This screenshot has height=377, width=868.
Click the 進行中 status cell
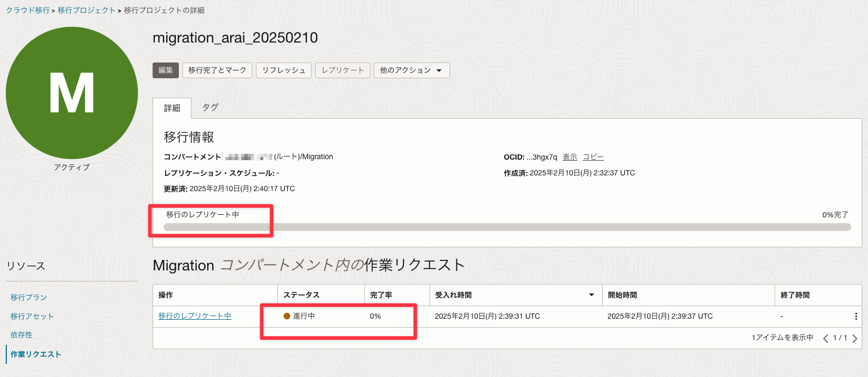coord(299,316)
